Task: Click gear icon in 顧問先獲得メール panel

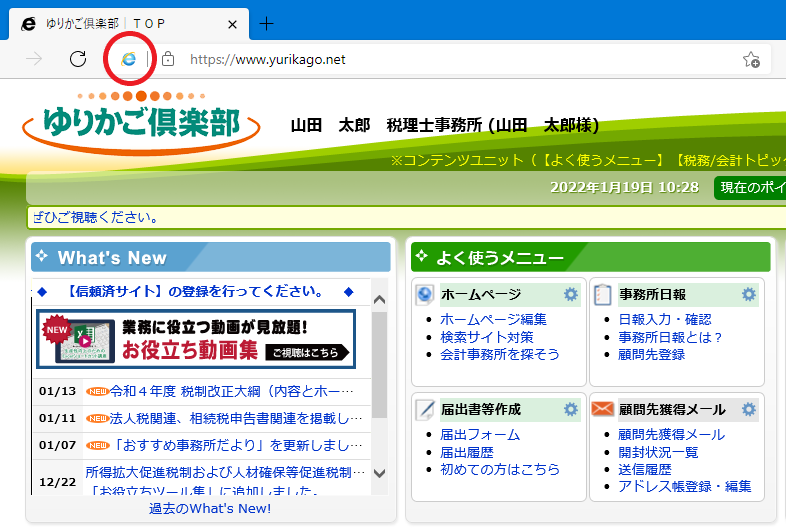Action: click(748, 409)
